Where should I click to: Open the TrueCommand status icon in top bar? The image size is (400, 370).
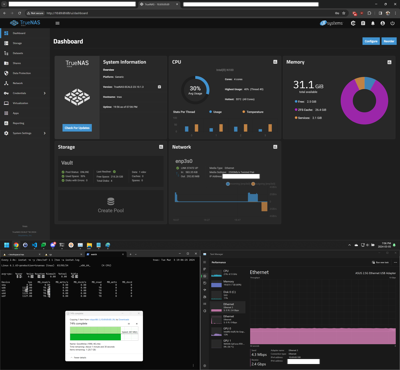pyautogui.click(x=353, y=23)
